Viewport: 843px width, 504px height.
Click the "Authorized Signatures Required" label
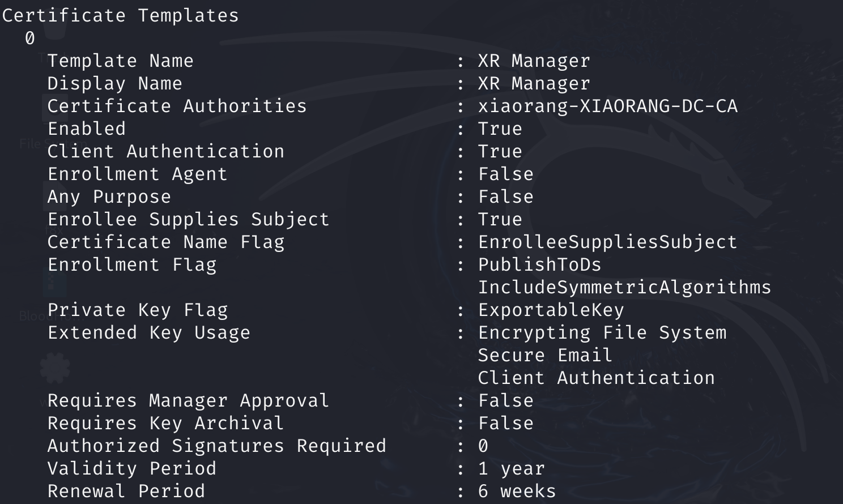pos(216,446)
